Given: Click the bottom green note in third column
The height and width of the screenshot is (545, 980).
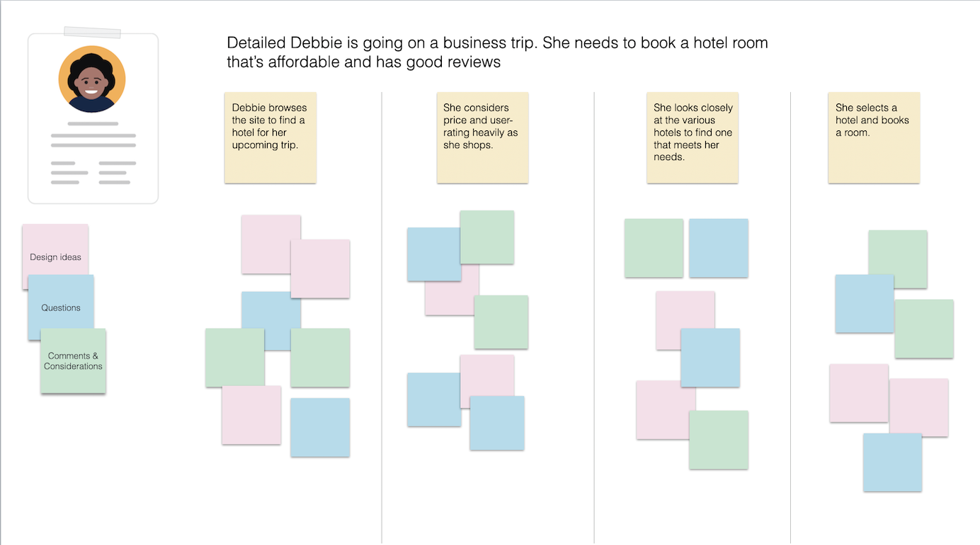Looking at the screenshot, I should tap(719, 439).
